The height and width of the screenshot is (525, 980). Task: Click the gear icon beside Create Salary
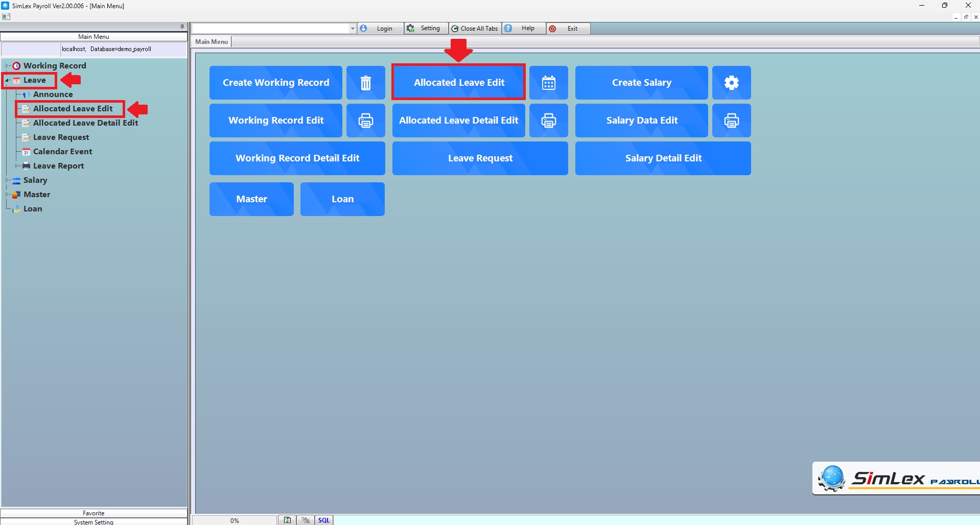tap(731, 83)
